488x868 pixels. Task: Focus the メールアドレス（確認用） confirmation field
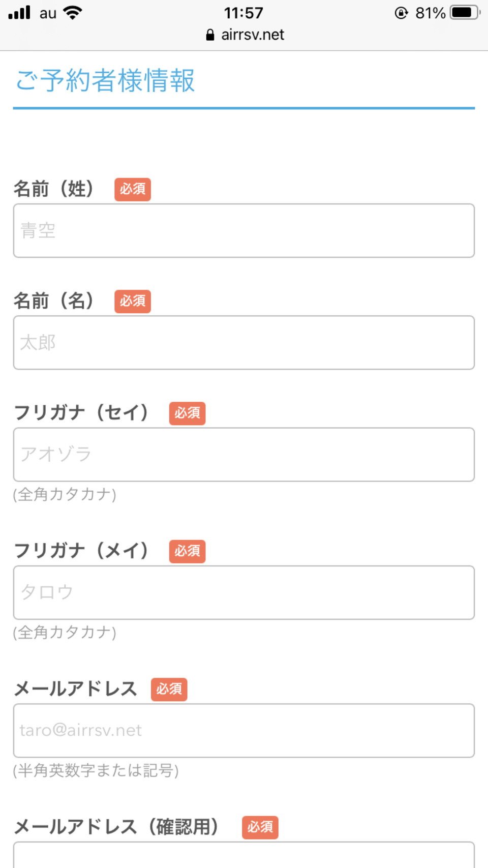pos(244,857)
